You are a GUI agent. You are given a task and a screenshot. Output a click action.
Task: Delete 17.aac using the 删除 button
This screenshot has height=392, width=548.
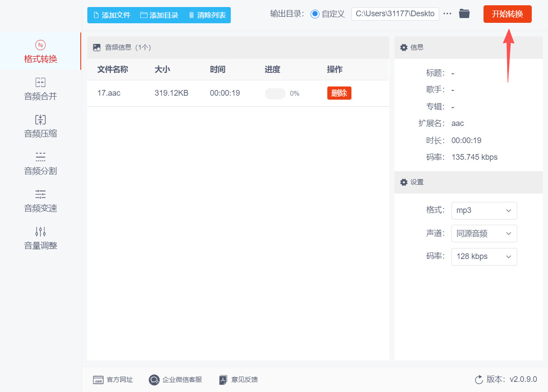(339, 93)
